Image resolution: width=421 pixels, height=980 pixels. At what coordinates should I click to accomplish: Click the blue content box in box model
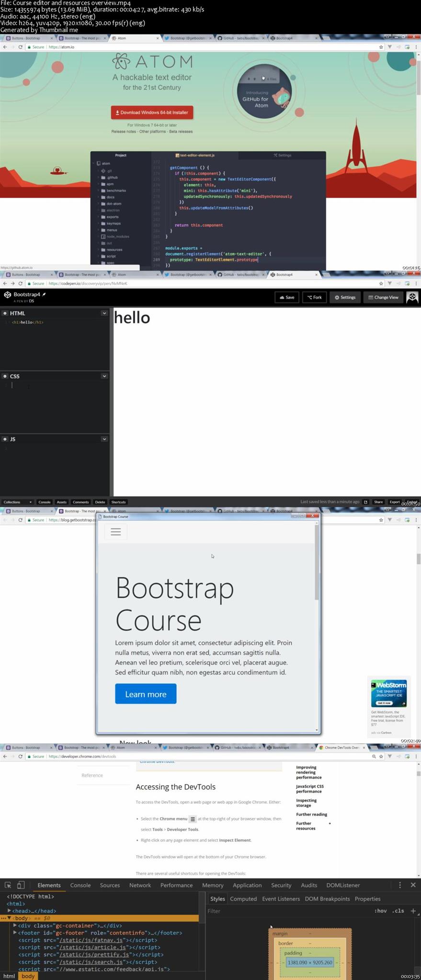[x=310, y=962]
